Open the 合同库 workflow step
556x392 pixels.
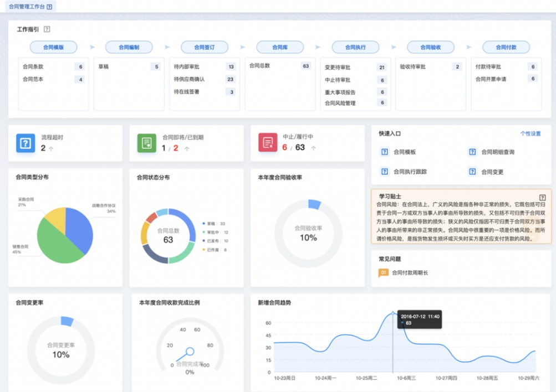[280, 47]
